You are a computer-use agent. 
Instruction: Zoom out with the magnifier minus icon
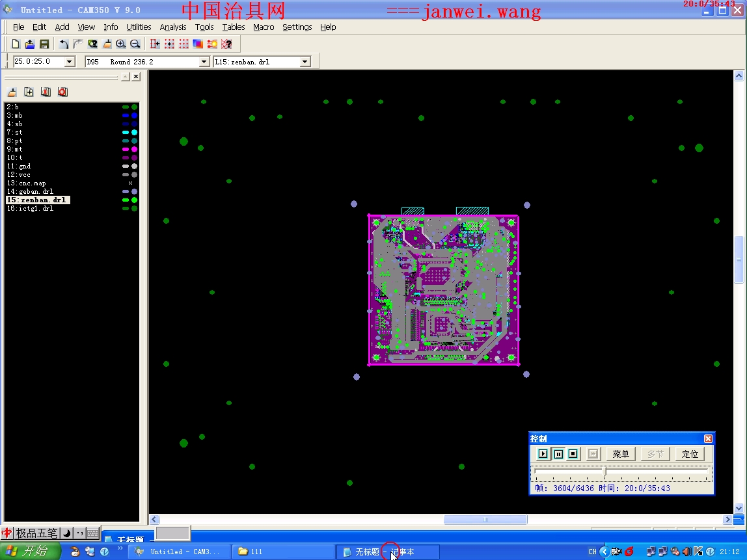coord(135,44)
